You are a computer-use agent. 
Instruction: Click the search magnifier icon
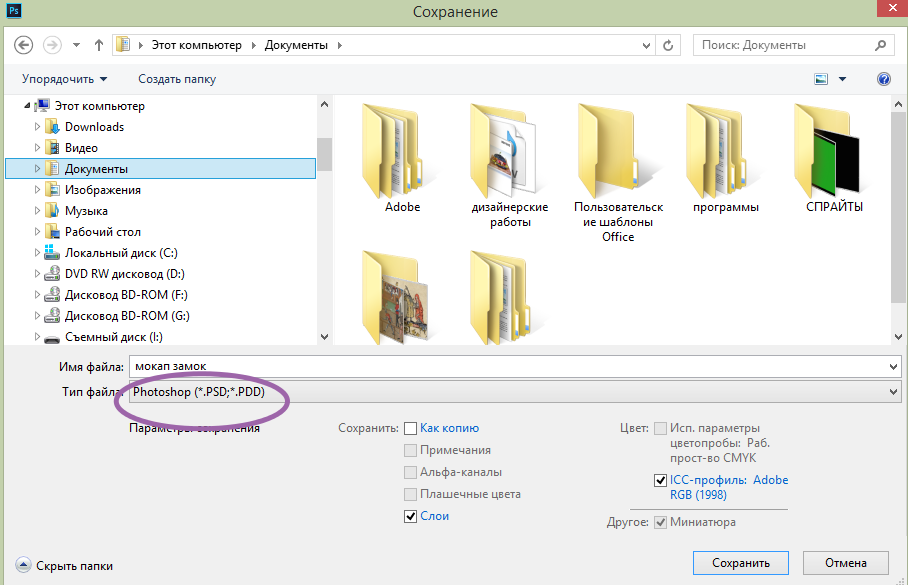(880, 45)
